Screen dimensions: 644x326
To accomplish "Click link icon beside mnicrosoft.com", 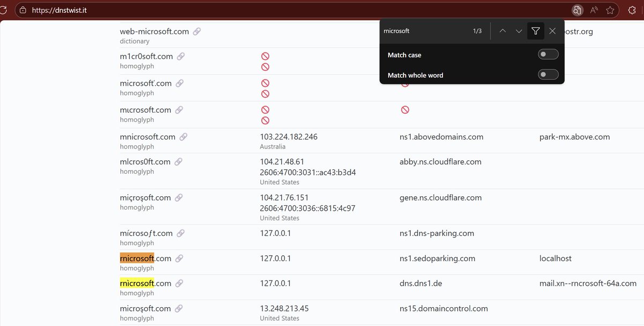I will pyautogui.click(x=184, y=137).
